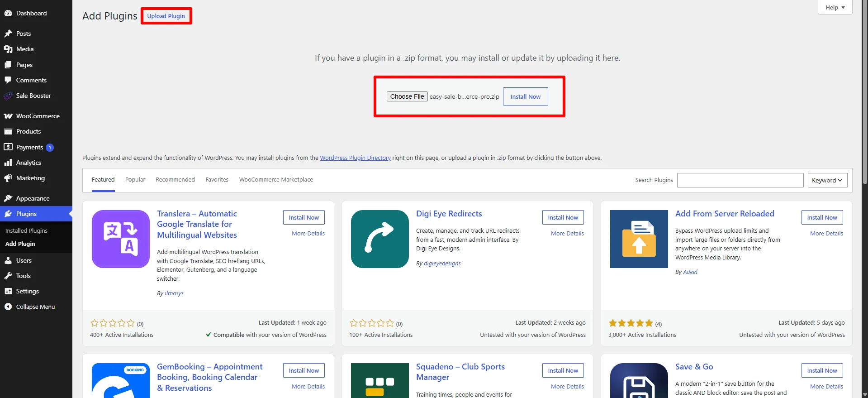Click the Plugins plug icon
The width and height of the screenshot is (868, 398).
tap(8, 214)
